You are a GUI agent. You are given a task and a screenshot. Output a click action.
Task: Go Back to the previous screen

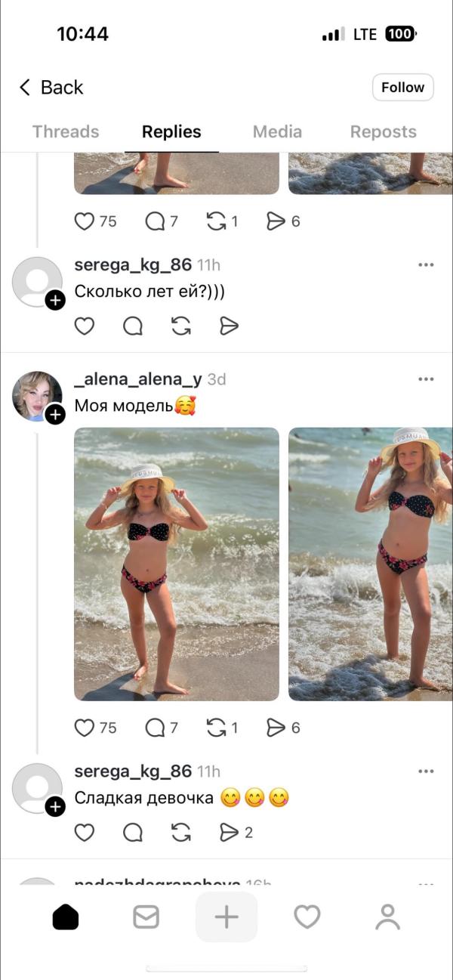coord(51,88)
